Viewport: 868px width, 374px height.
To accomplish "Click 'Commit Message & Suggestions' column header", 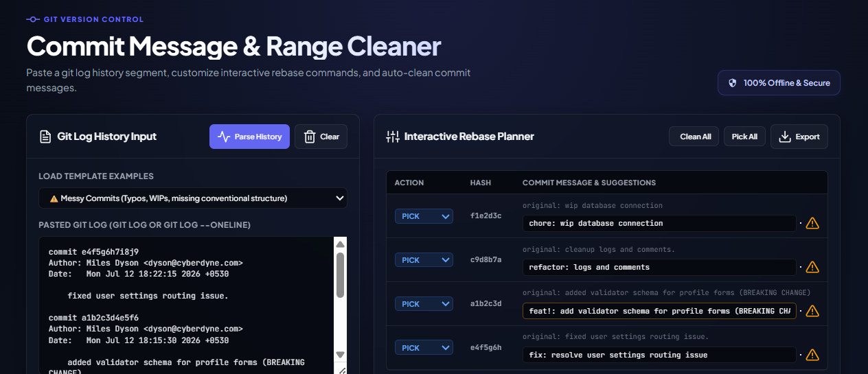I will 589,183.
